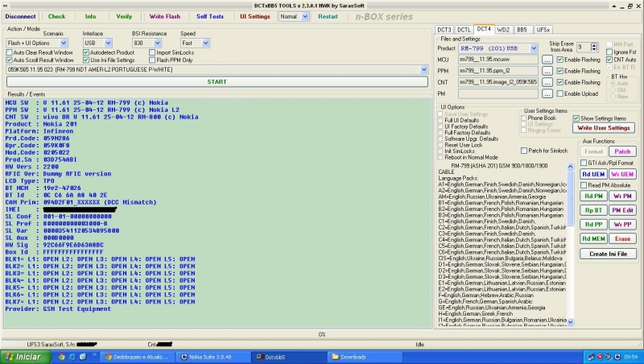Toggle Enable Flashing for the CNT file
This screenshot has width=644, height=364.
(x=559, y=82)
